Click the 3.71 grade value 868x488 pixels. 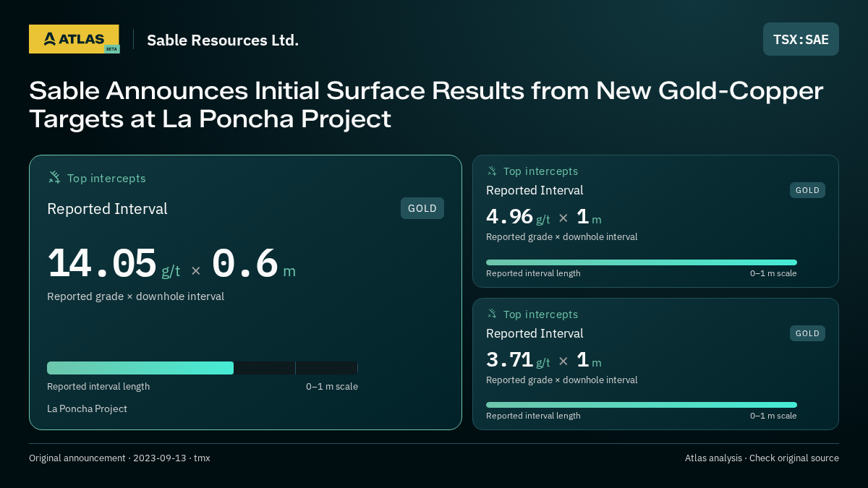point(510,360)
